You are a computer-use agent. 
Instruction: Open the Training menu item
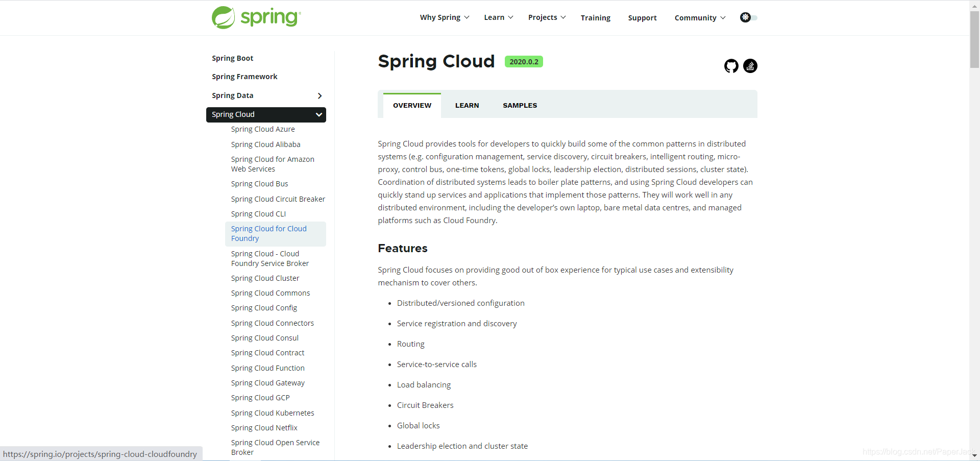595,18
